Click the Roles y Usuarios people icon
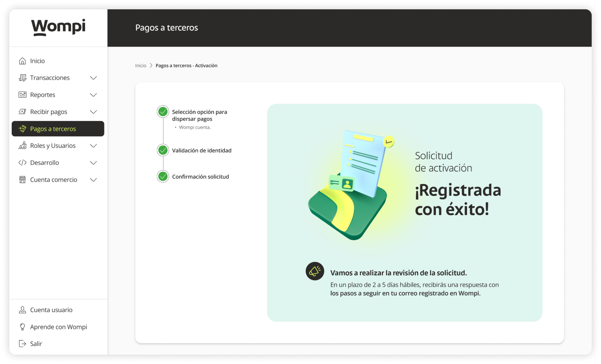601x364 pixels. pyautogui.click(x=23, y=146)
